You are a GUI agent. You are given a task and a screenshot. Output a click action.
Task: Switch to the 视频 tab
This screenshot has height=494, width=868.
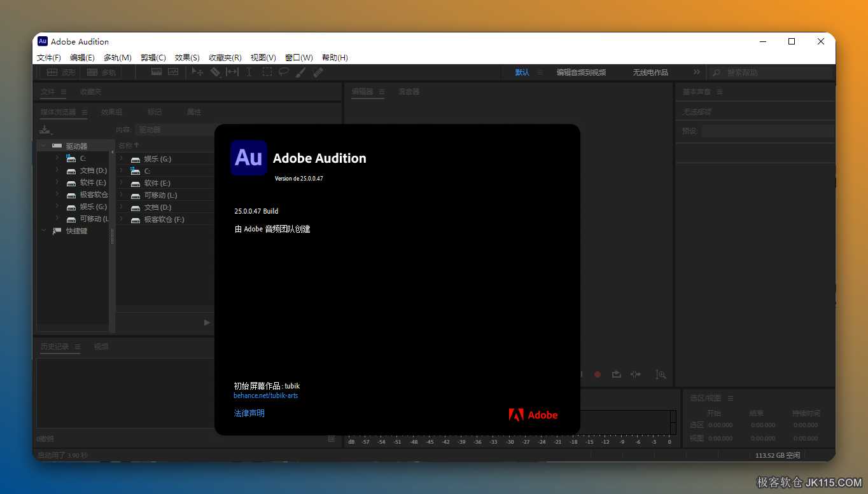pyautogui.click(x=101, y=346)
